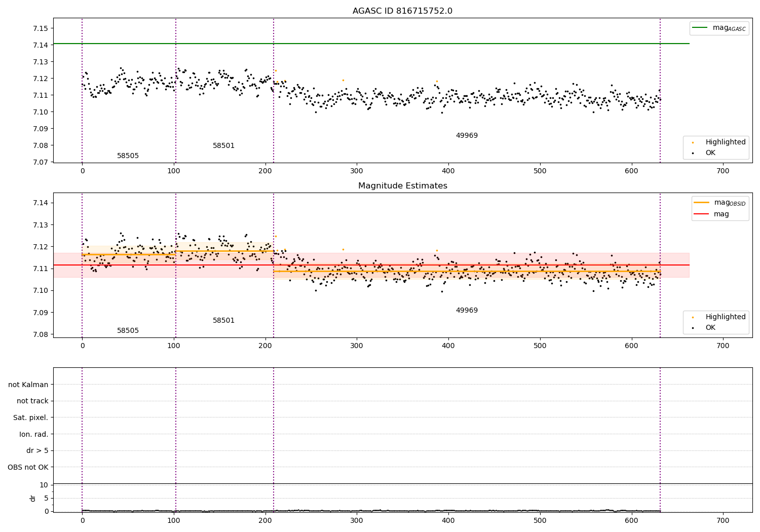Click 'OK' legend entry in middle plot
The width and height of the screenshot is (760, 532).
coord(710,328)
